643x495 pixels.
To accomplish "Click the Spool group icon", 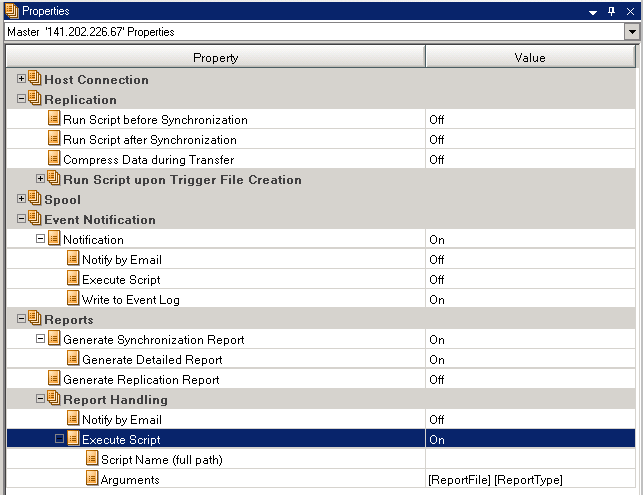I will click(35, 199).
